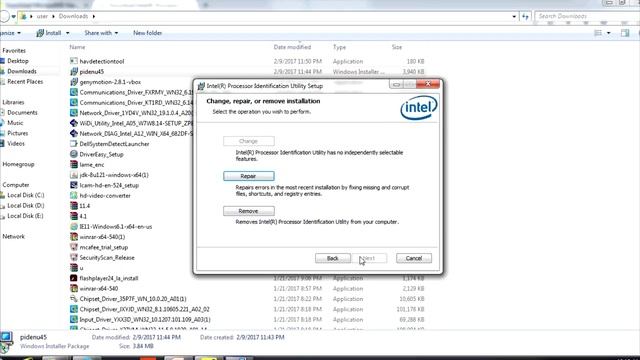This screenshot has width=640, height=360.
Task: Click the refresh button next to address bar
Action: coord(525,16)
